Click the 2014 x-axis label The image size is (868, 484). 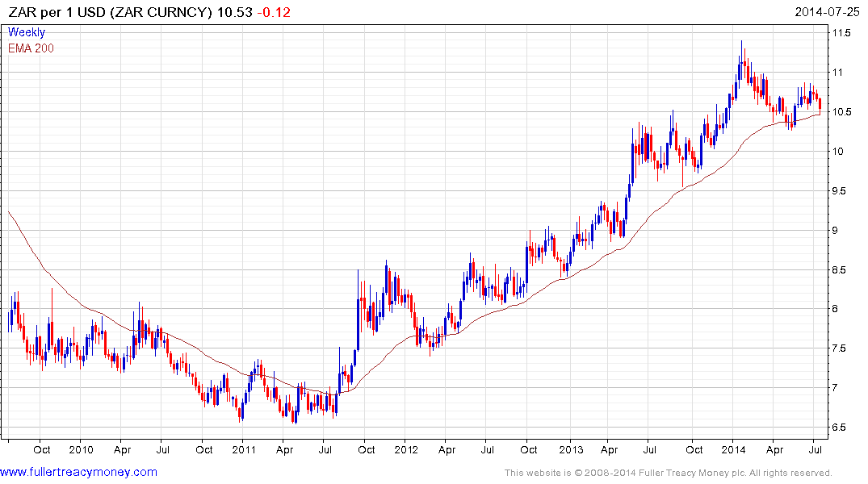click(x=733, y=449)
